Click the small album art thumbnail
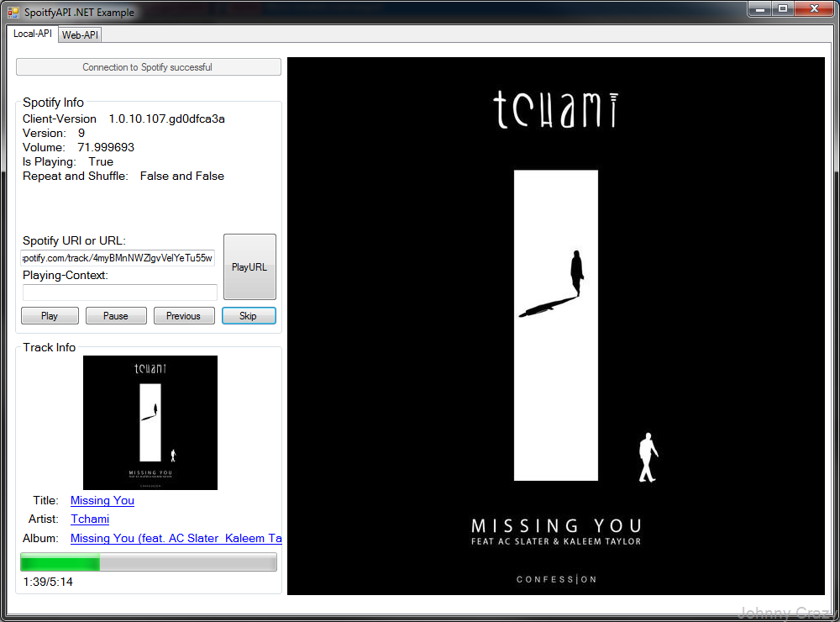This screenshot has height=622, width=840. click(x=150, y=423)
